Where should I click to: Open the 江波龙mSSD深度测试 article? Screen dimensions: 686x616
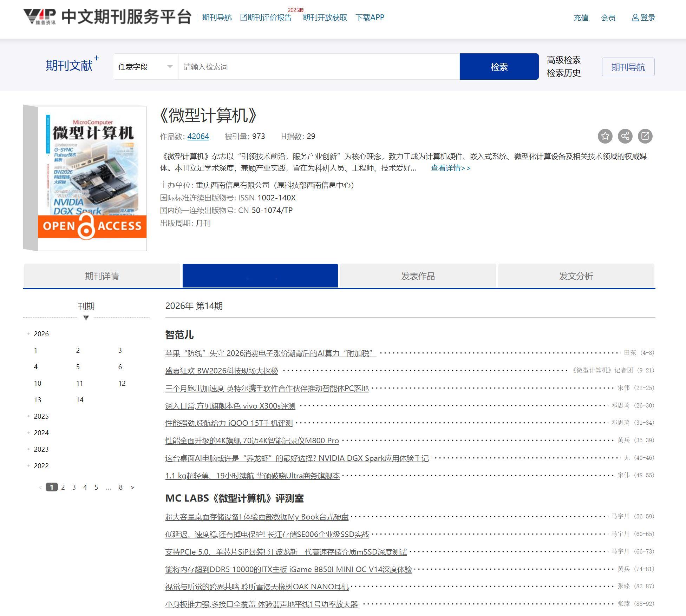pyautogui.click(x=286, y=552)
